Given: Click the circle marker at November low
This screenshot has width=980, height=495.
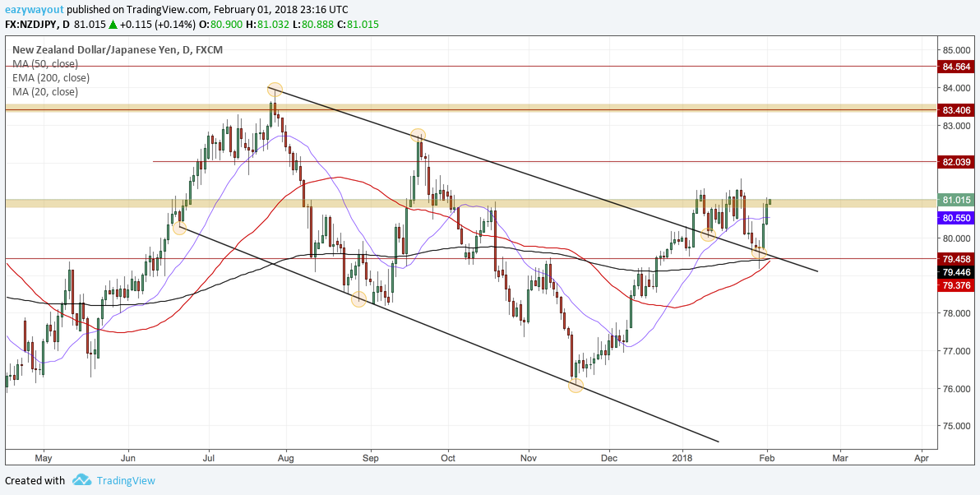Looking at the screenshot, I should click(576, 386).
